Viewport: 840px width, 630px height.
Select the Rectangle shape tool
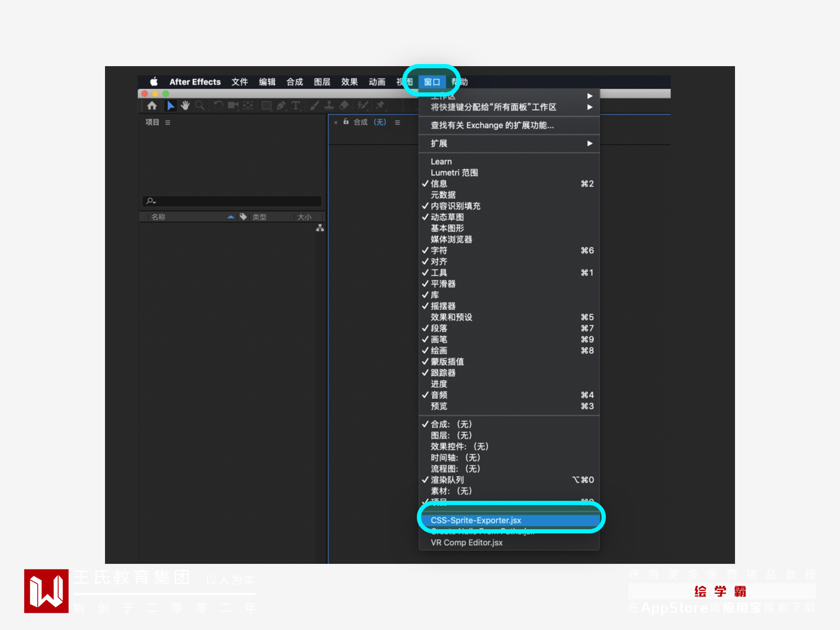coord(267,106)
